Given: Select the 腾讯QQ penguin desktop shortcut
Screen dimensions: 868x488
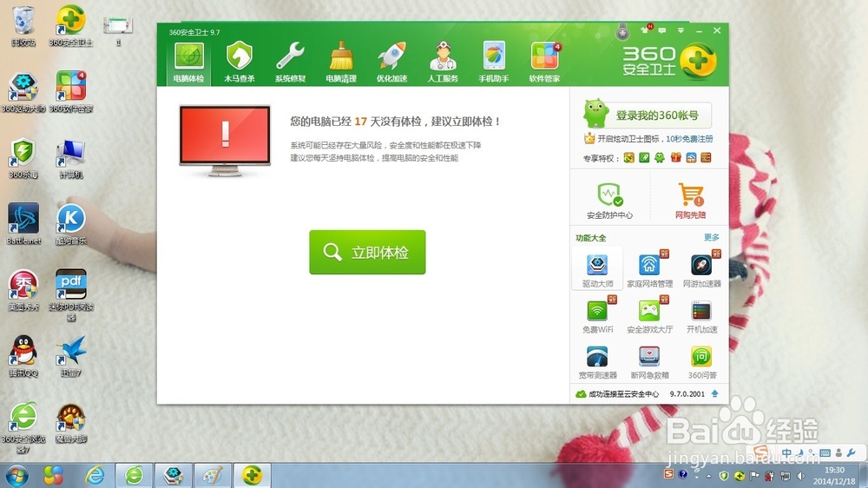Looking at the screenshot, I should [x=23, y=356].
